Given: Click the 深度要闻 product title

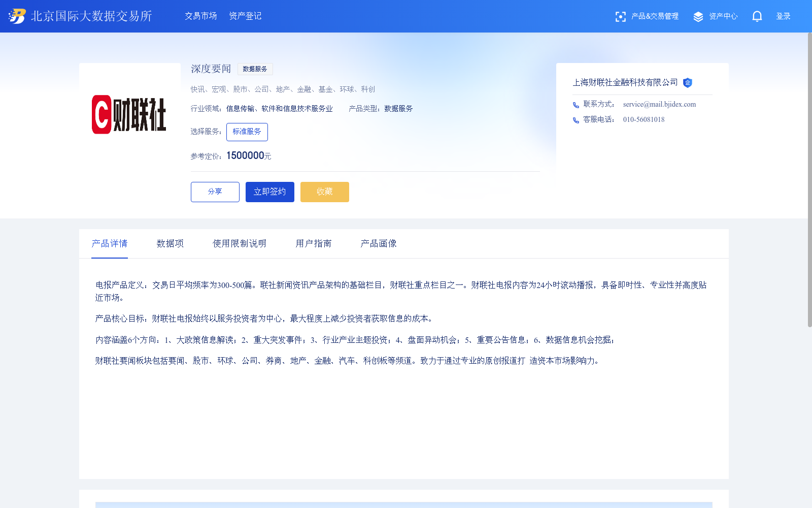Looking at the screenshot, I should tap(211, 69).
